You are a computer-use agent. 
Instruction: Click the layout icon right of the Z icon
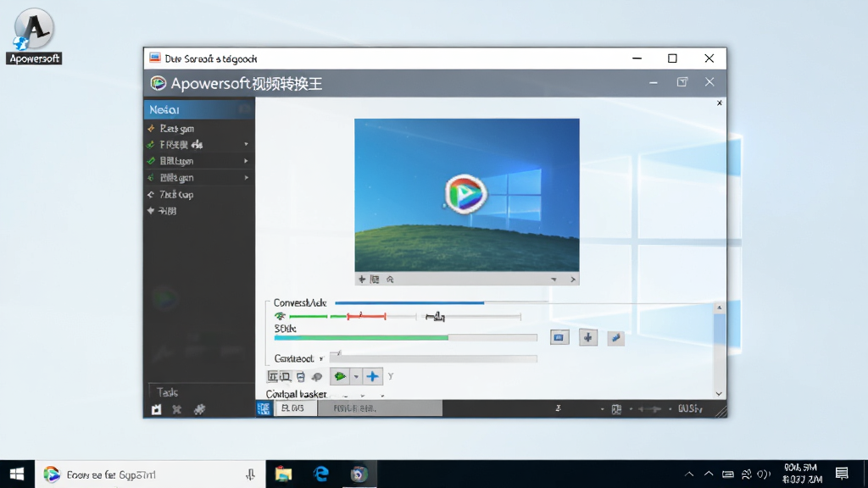pos(616,409)
